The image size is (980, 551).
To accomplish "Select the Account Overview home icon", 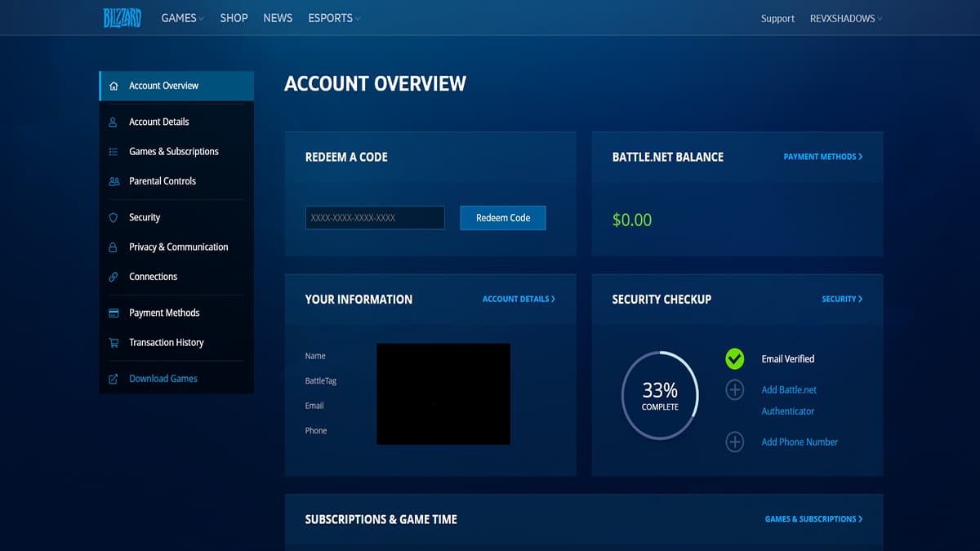I will 114,85.
